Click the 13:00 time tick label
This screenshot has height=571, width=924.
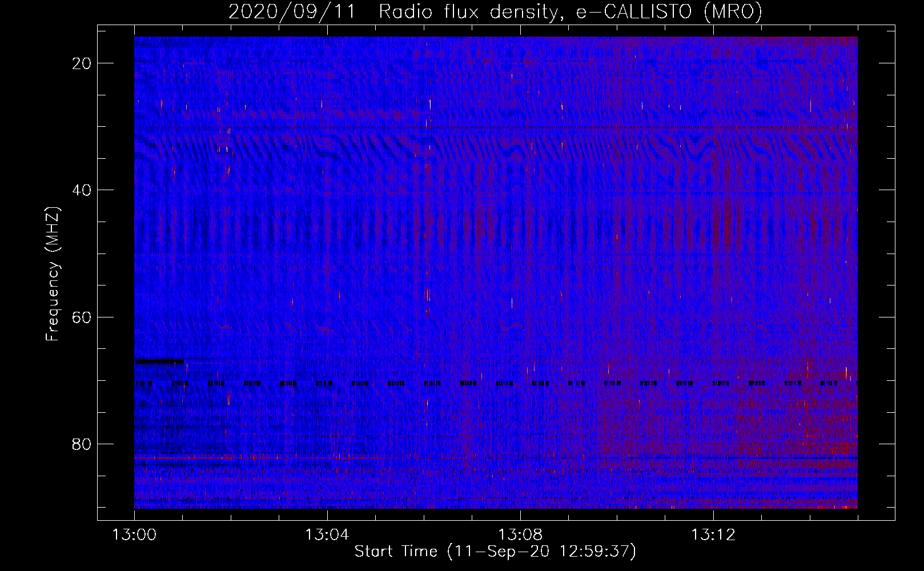134,535
